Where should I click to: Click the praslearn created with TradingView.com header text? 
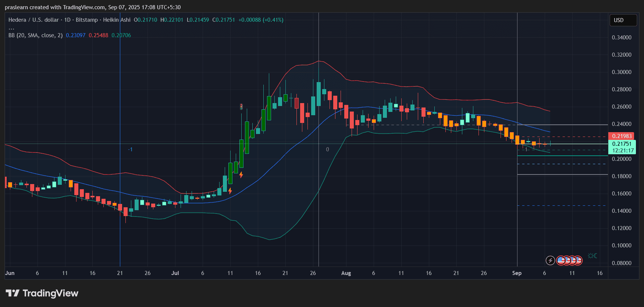(93, 7)
